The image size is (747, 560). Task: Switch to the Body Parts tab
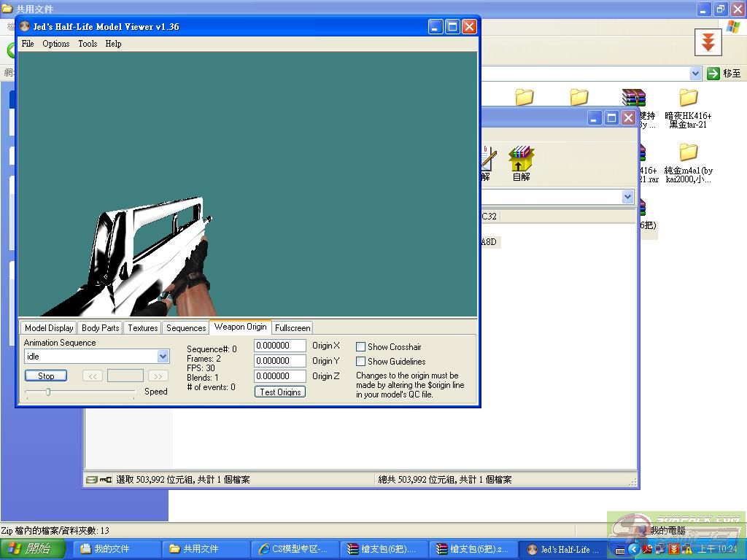point(100,328)
